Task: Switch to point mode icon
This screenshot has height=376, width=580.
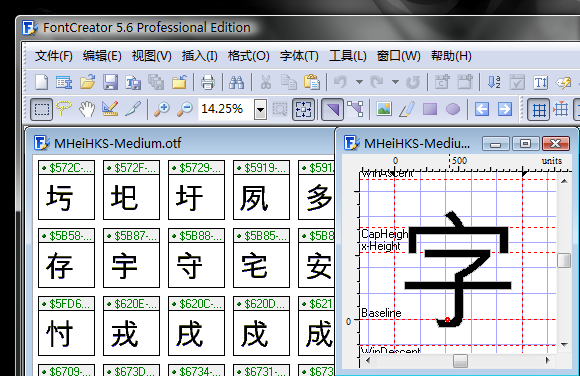Action: point(355,109)
